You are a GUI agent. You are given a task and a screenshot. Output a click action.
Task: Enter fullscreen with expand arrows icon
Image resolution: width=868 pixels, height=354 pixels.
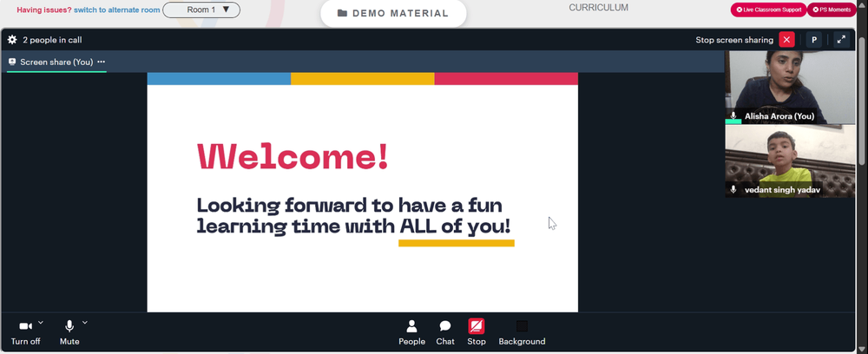point(841,40)
